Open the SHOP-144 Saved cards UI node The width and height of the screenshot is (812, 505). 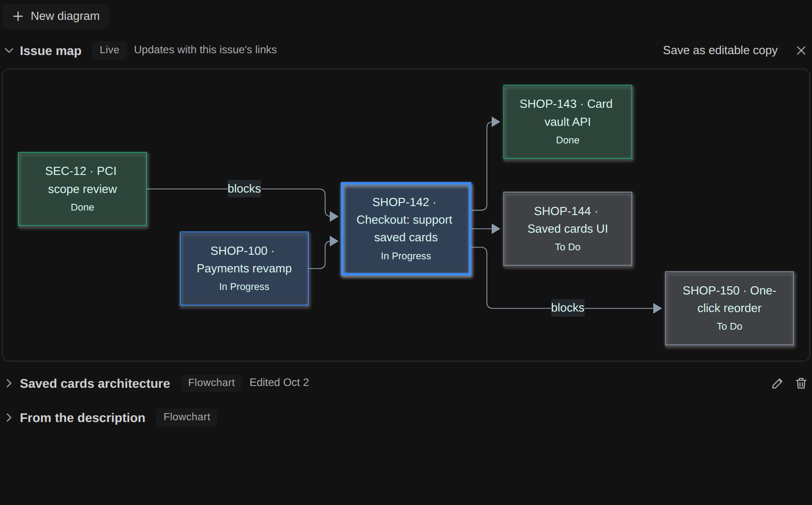(x=567, y=229)
